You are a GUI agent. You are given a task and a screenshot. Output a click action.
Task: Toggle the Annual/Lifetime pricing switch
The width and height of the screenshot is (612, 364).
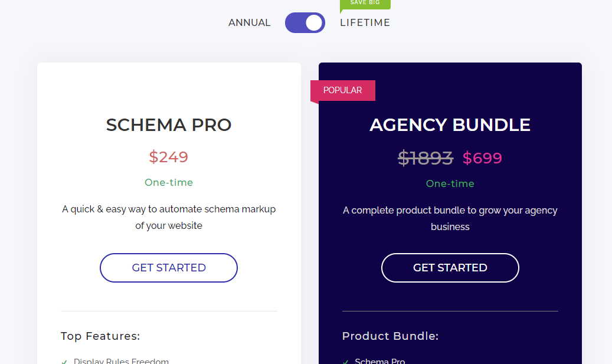pyautogui.click(x=305, y=23)
